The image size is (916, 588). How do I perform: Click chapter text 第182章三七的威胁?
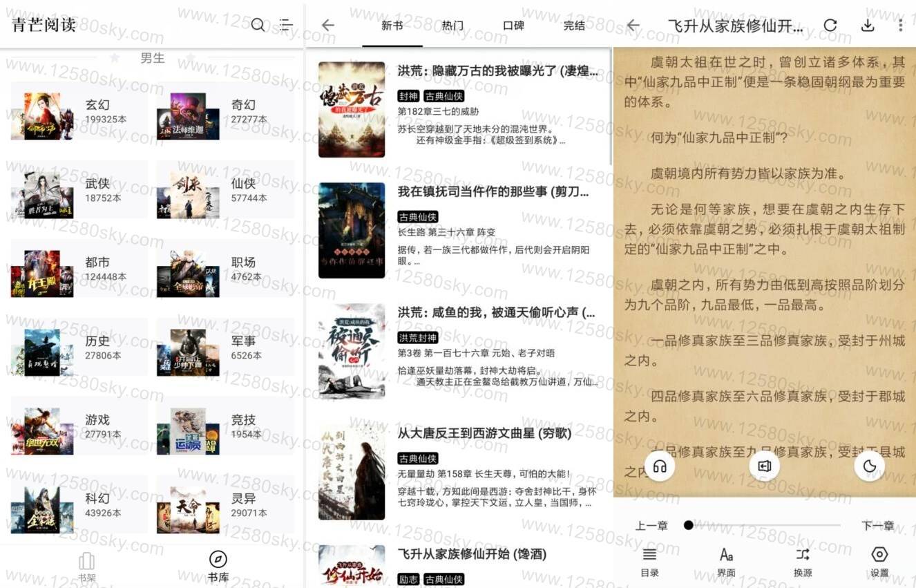pyautogui.click(x=438, y=111)
